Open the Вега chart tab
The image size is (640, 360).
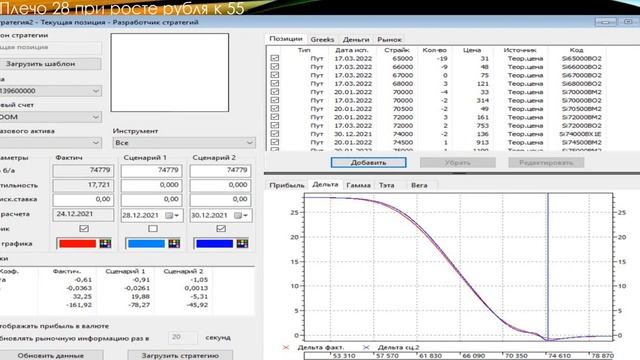pos(419,185)
